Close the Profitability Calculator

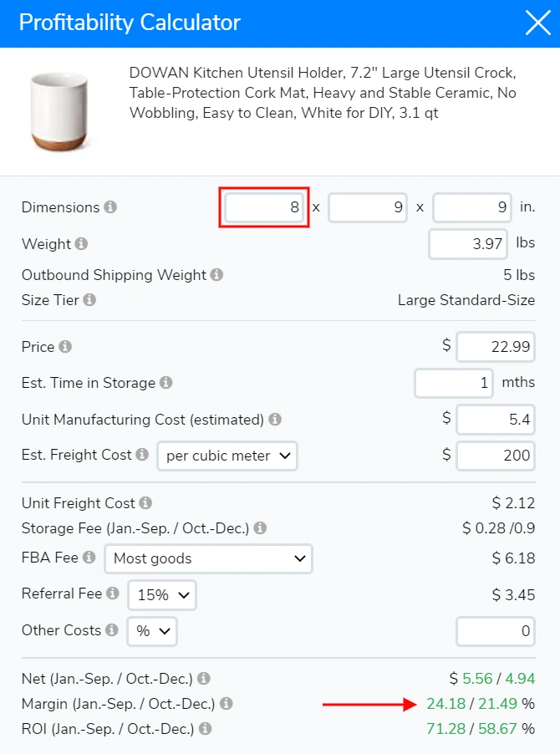pyautogui.click(x=537, y=23)
